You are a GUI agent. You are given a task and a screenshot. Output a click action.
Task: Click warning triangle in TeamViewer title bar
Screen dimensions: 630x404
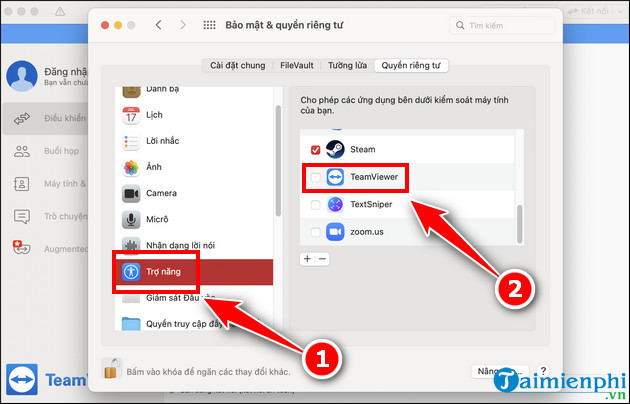60,11
